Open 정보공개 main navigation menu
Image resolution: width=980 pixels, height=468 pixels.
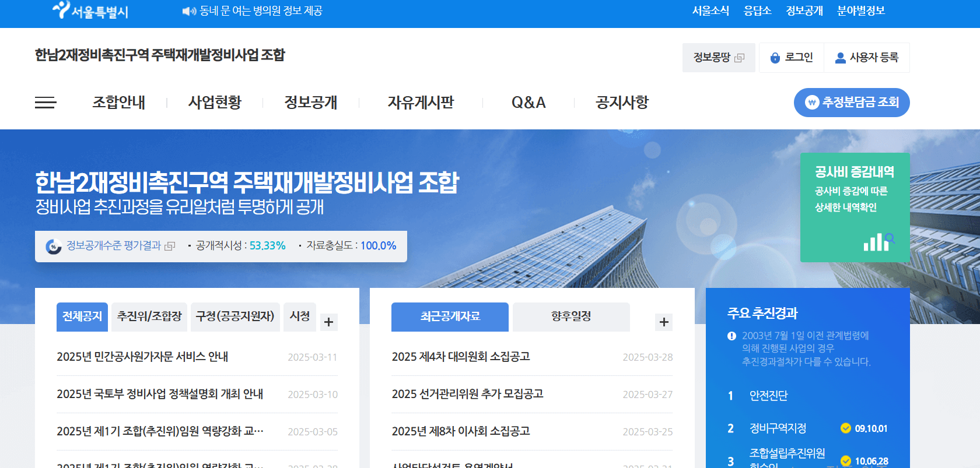(311, 103)
